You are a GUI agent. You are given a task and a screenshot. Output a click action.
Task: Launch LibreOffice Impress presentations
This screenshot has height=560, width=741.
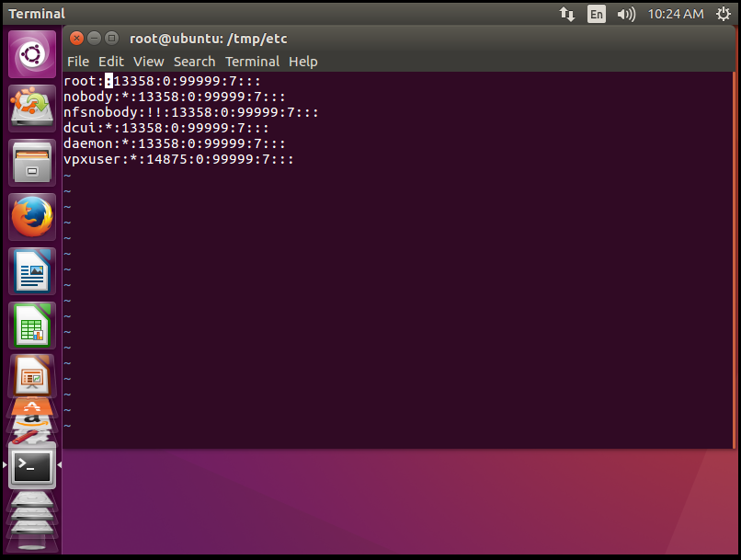(32, 375)
